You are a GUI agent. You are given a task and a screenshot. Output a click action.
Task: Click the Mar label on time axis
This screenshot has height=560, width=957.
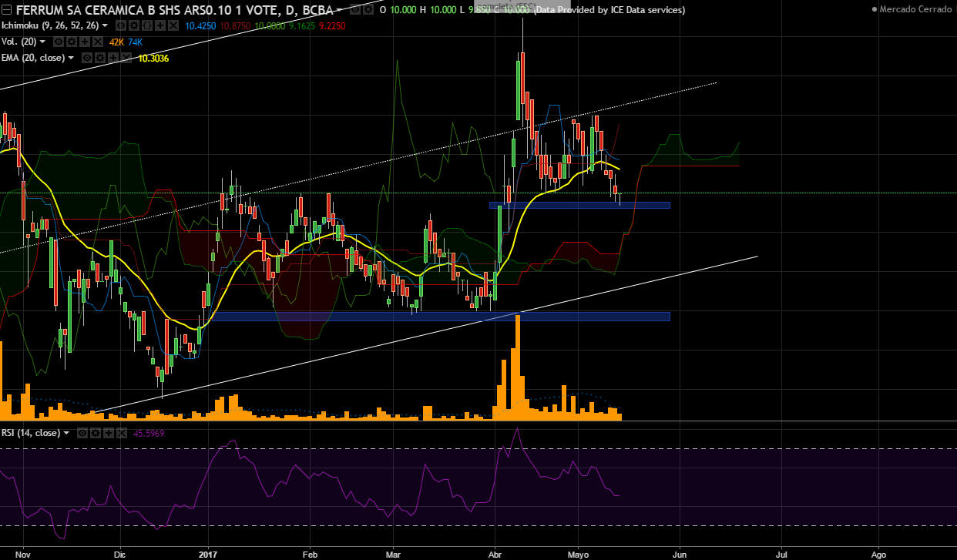[395, 553]
